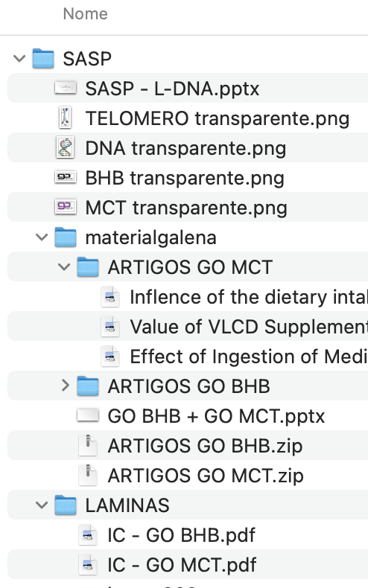Click the BHB transparente.png file icon
368x588 pixels.
(x=66, y=178)
